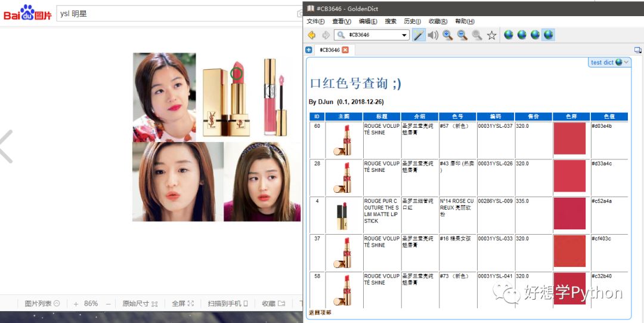This screenshot has height=323, width=644.
Task: Click 全屏 fullscreen button
Action: 183,304
